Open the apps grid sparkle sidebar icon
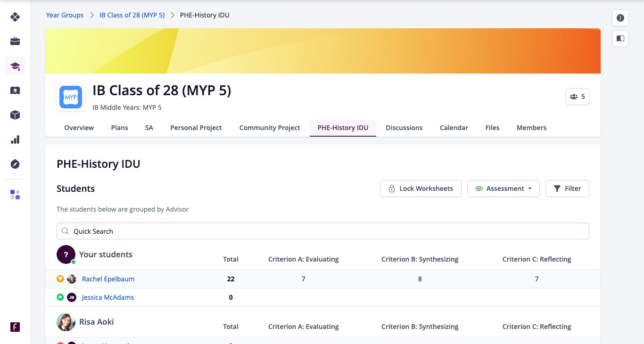 [x=15, y=195]
